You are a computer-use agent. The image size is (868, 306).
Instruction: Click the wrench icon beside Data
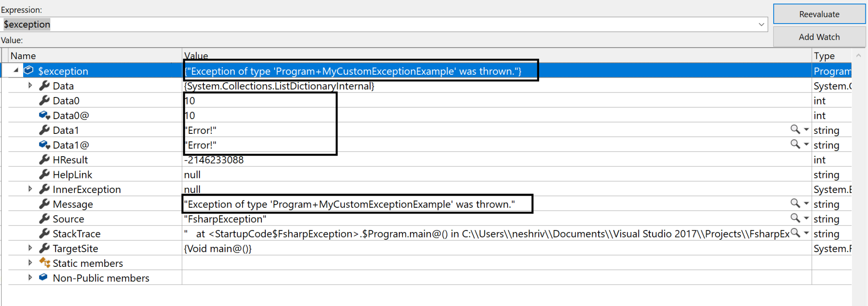coord(44,85)
